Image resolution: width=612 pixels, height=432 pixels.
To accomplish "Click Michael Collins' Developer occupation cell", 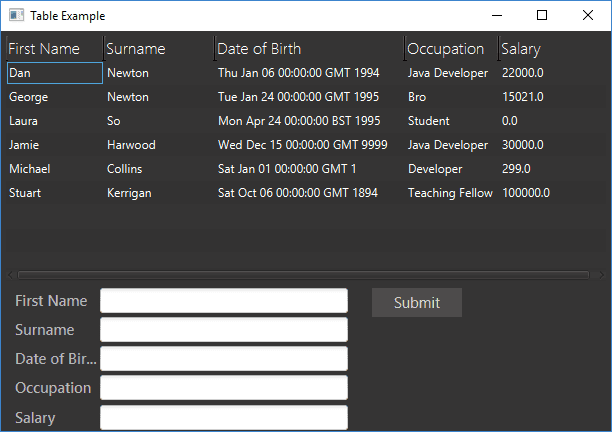I will tap(435, 169).
